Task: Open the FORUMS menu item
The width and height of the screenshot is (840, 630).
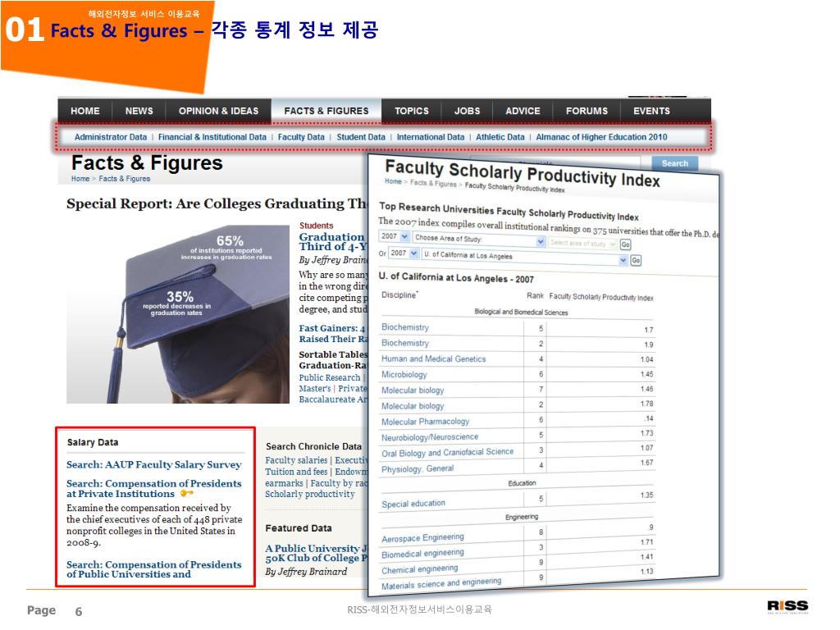Action: point(587,111)
